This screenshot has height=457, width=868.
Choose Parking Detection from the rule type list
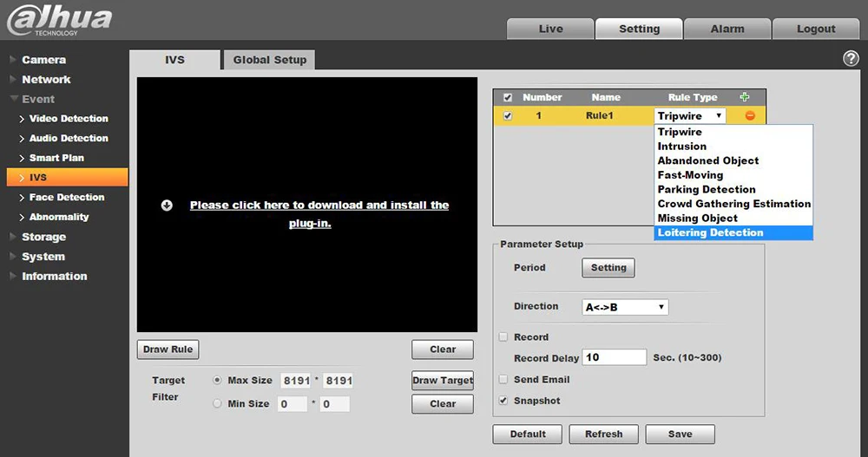[x=733, y=189]
